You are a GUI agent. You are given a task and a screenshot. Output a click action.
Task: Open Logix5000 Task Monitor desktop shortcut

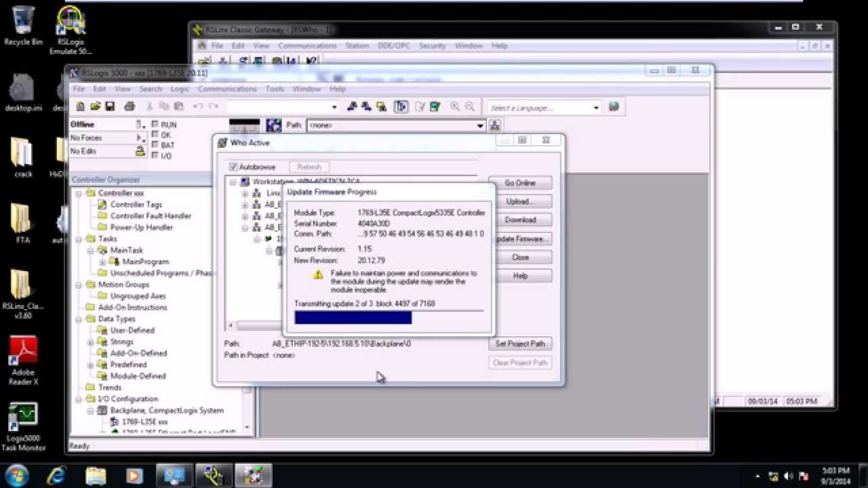tap(23, 427)
